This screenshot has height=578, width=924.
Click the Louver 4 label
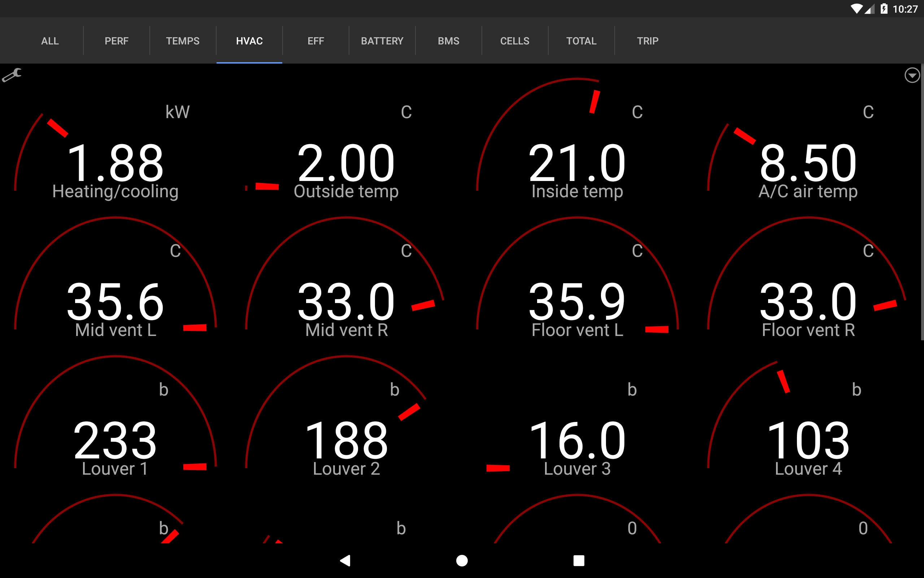point(808,469)
